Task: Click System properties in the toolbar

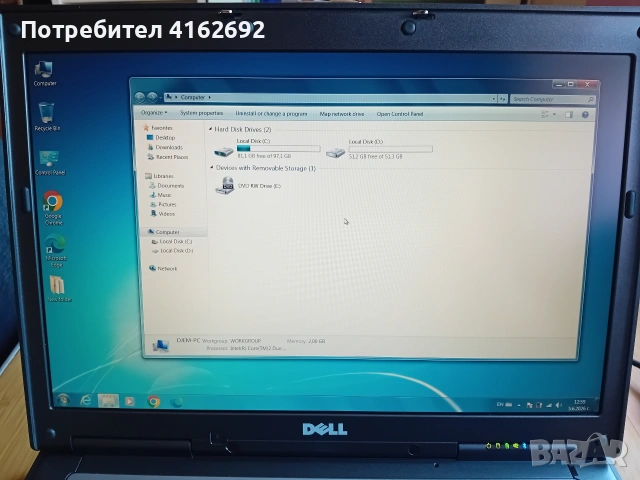Action: pos(202,113)
